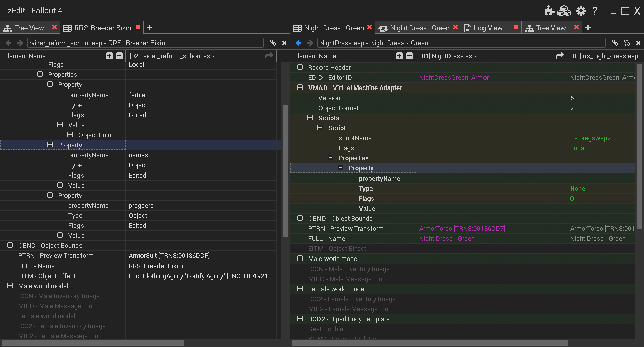
Task: Collapse all elements in right pane header
Action: 410,56
